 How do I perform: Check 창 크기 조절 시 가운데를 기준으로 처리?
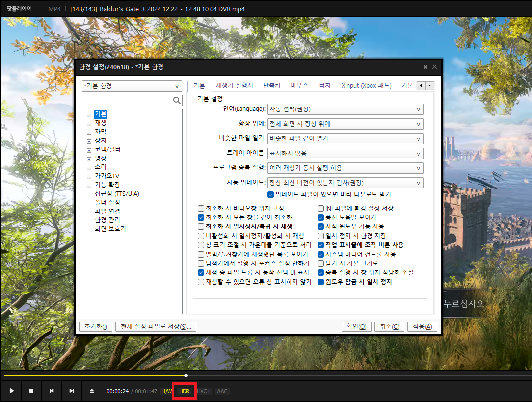pyautogui.click(x=201, y=245)
